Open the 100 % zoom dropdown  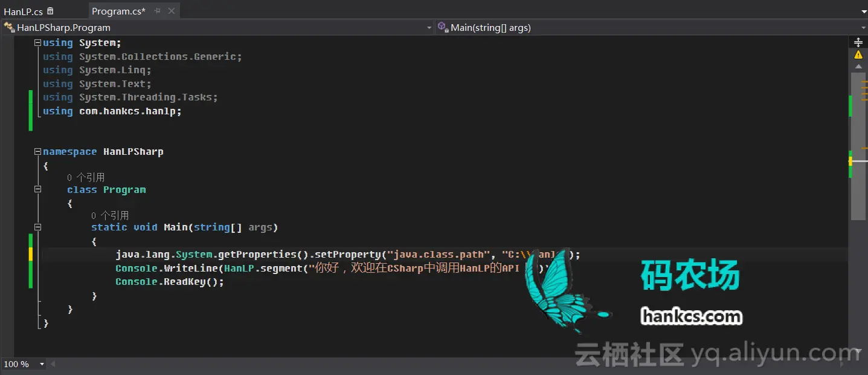pyautogui.click(x=42, y=364)
